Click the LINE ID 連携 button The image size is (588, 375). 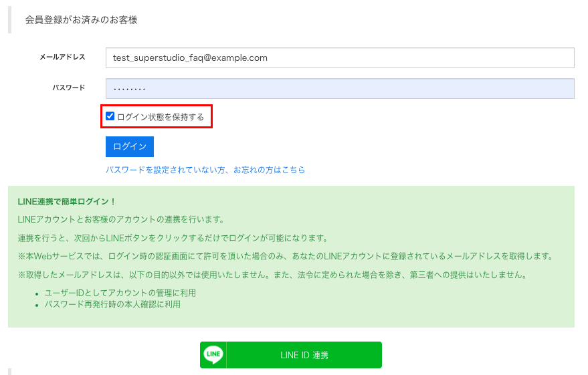pos(291,355)
